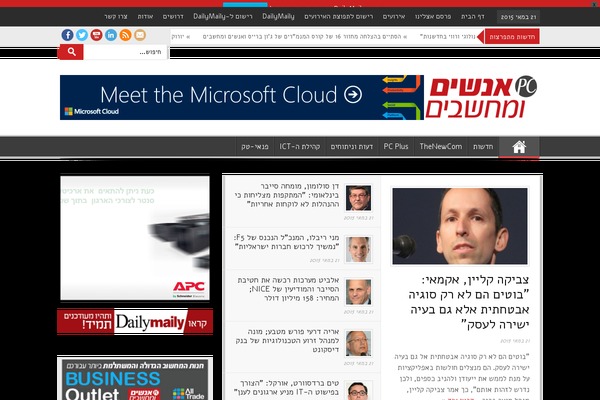The image size is (600, 400).
Task: Open the main Akamai article headline
Action: pos(470,302)
